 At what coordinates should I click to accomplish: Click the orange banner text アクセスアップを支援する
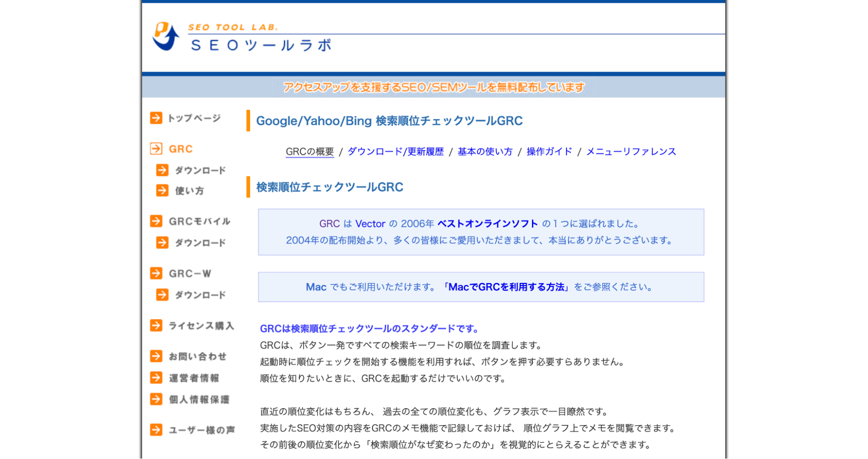(434, 87)
